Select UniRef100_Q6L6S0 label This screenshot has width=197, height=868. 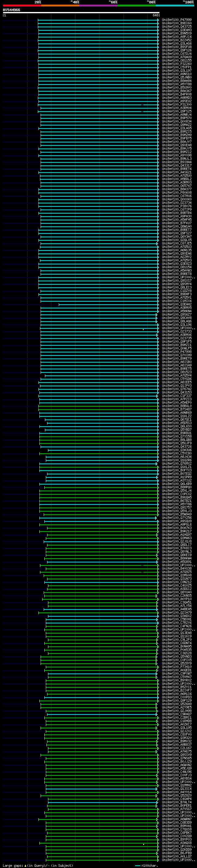point(177,426)
